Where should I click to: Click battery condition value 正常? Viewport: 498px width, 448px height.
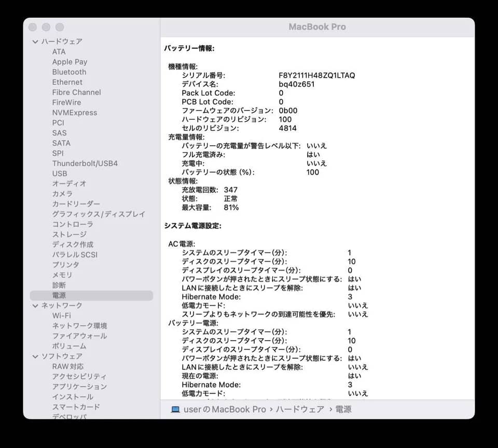point(230,199)
